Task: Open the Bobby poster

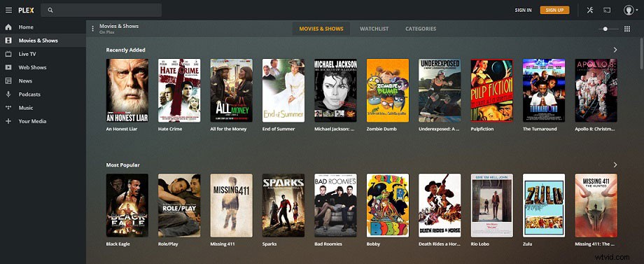Action: tap(388, 205)
